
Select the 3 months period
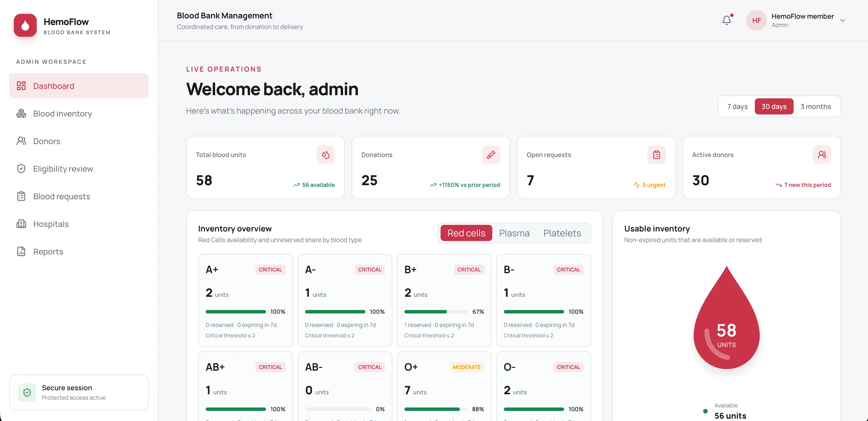point(815,107)
